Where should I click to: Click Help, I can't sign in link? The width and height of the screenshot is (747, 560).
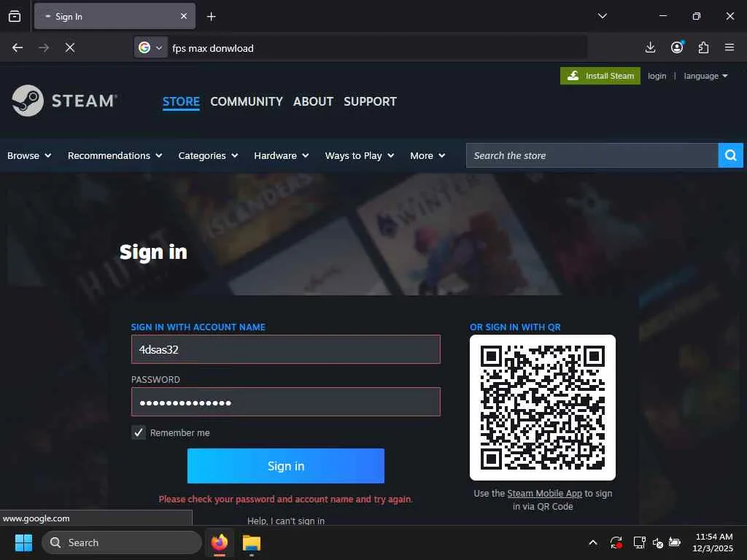click(286, 521)
